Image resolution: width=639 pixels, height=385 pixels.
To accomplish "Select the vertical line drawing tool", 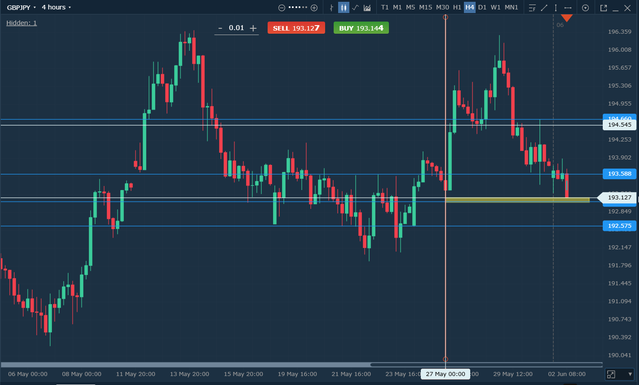I will [555, 8].
